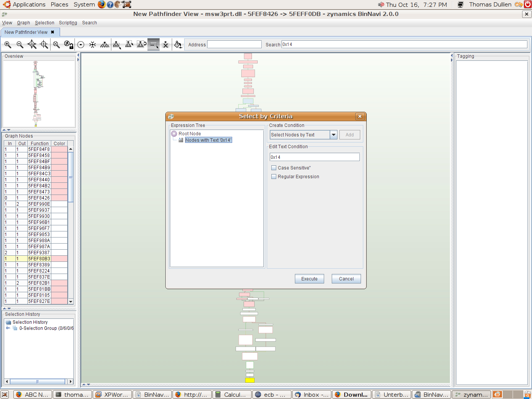The image size is (532, 399).
Task: Click the Cancel button in dialog
Action: (346, 279)
